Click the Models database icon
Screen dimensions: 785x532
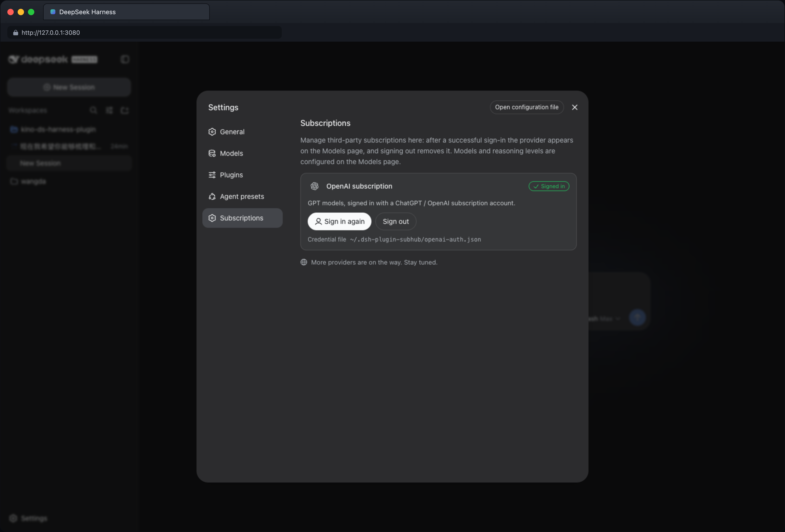pos(212,153)
